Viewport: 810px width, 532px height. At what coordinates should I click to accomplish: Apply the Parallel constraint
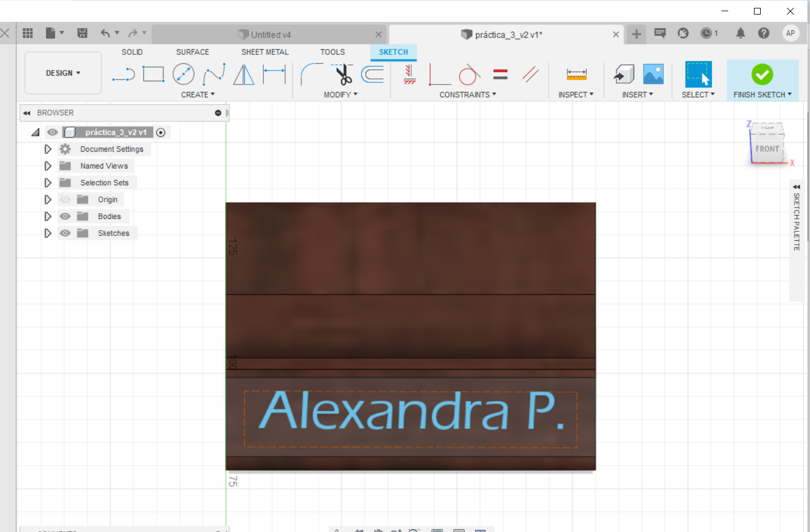[530, 74]
